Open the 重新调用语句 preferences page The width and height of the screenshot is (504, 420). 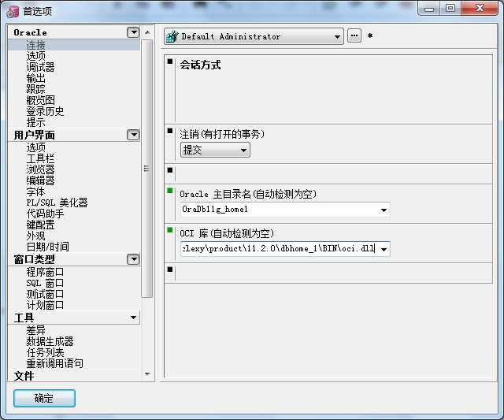pyautogui.click(x=54, y=363)
